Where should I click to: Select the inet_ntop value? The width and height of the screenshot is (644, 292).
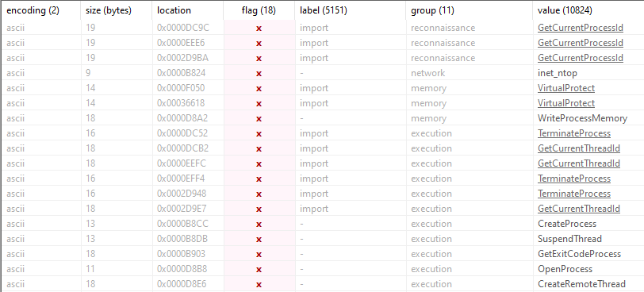(558, 73)
